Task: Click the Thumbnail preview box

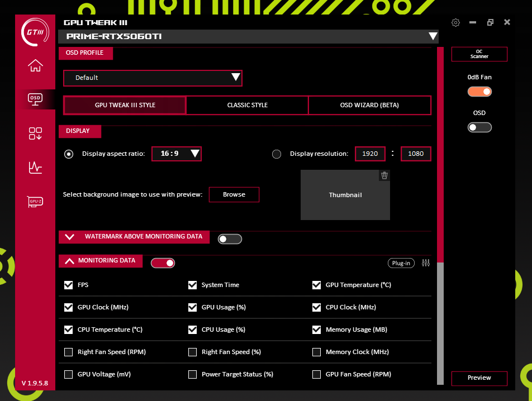Action: click(x=345, y=195)
